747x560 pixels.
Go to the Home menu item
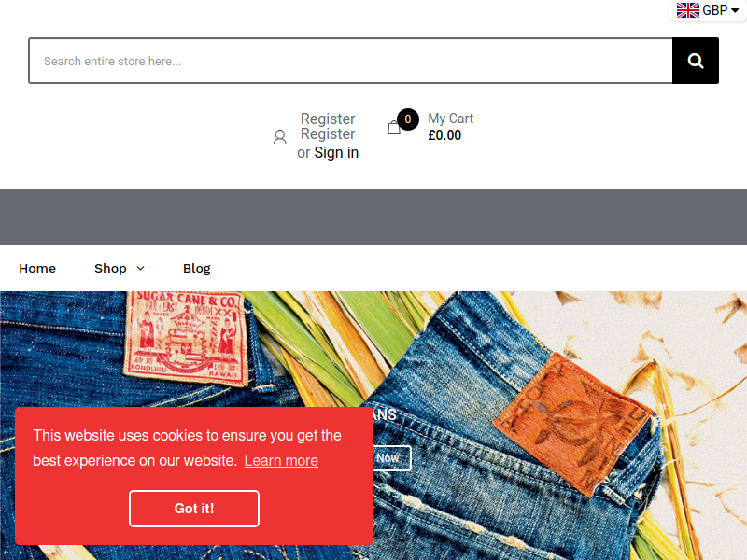click(x=37, y=269)
